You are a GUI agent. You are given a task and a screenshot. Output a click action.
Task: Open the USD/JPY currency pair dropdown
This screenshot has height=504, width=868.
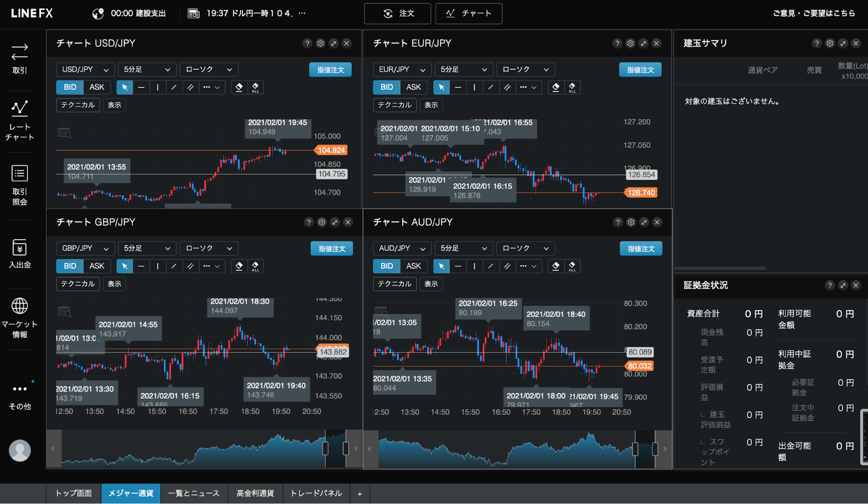(86, 69)
